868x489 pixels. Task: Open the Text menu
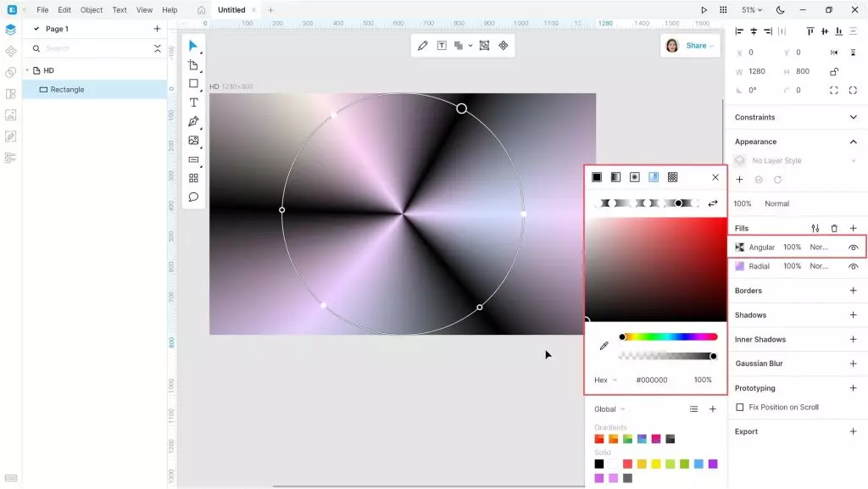(120, 10)
